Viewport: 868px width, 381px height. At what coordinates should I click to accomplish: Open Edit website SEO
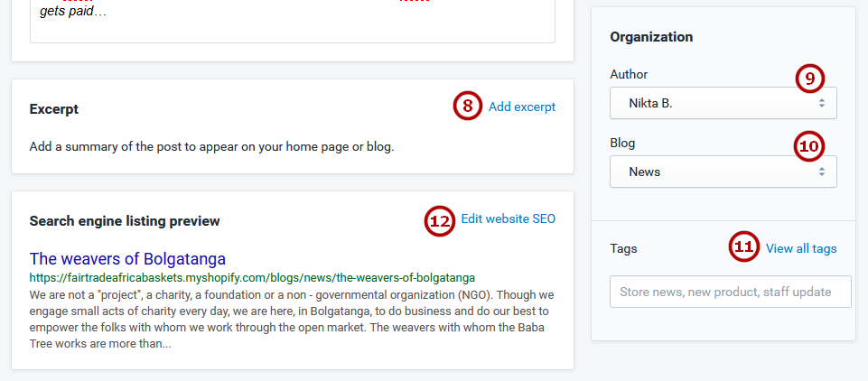coord(509,219)
